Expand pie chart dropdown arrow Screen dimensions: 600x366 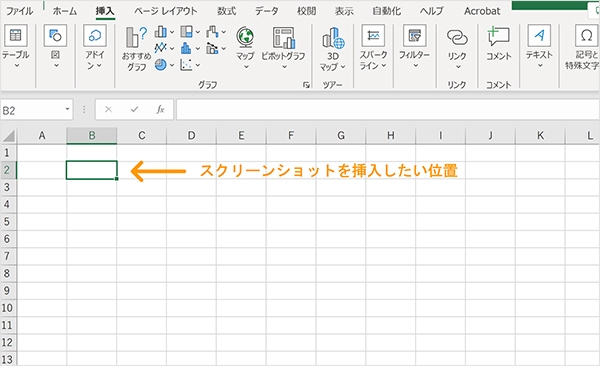click(x=172, y=65)
